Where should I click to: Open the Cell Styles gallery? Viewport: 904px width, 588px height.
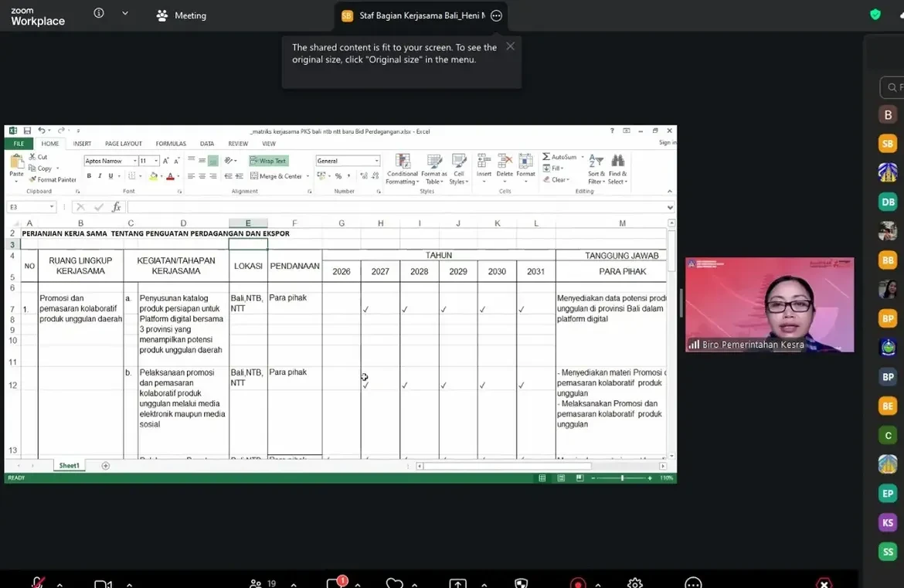pyautogui.click(x=459, y=169)
